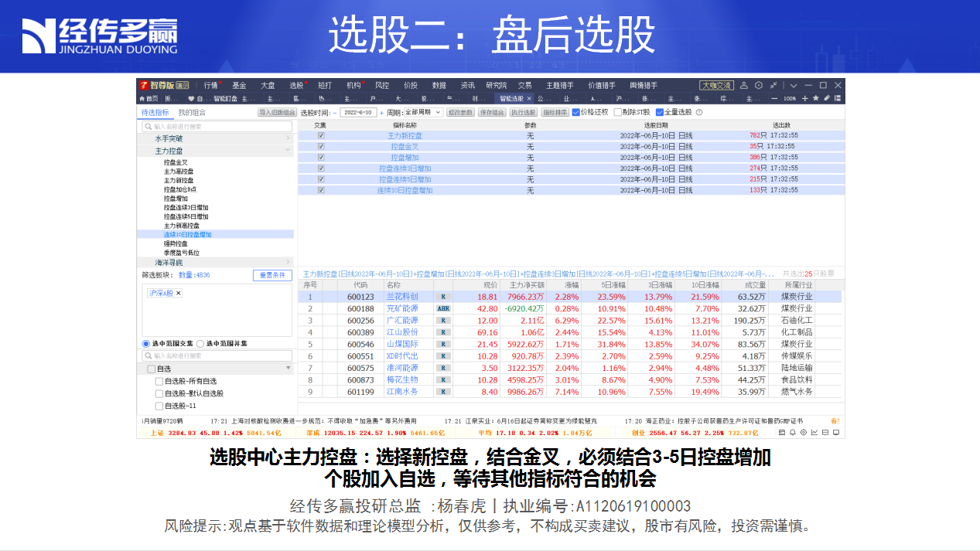Click the 指标排序 button

[x=555, y=112]
